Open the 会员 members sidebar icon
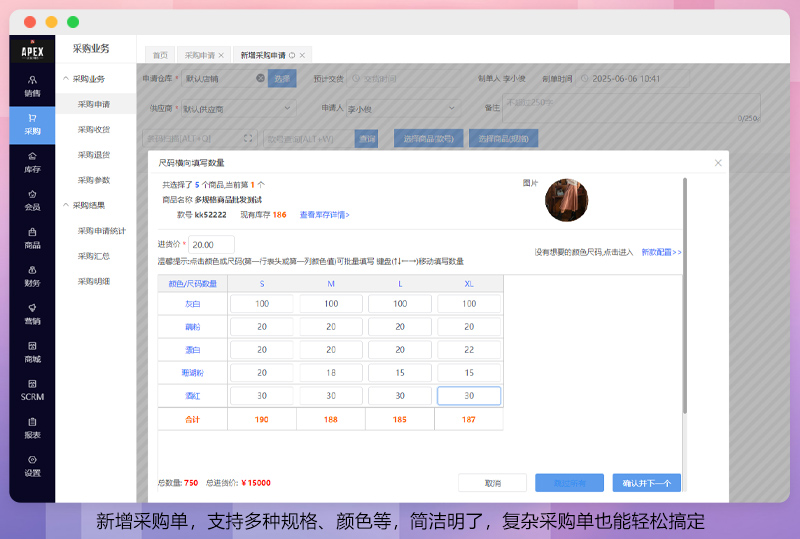Screen dimensions: 800x539 click(32, 201)
